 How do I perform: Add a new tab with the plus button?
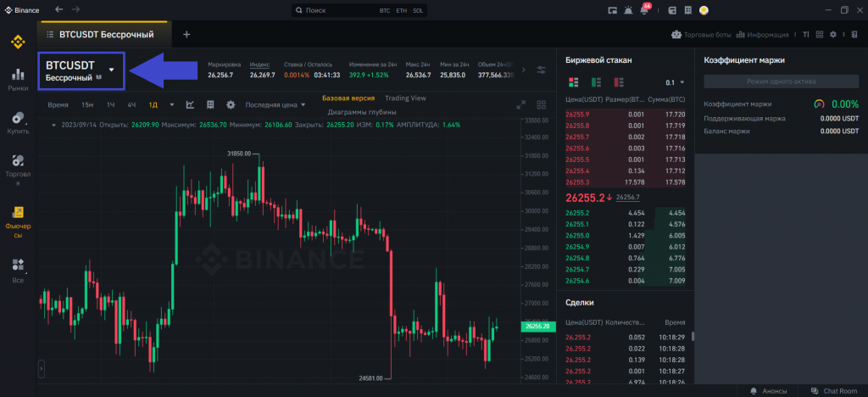(186, 34)
